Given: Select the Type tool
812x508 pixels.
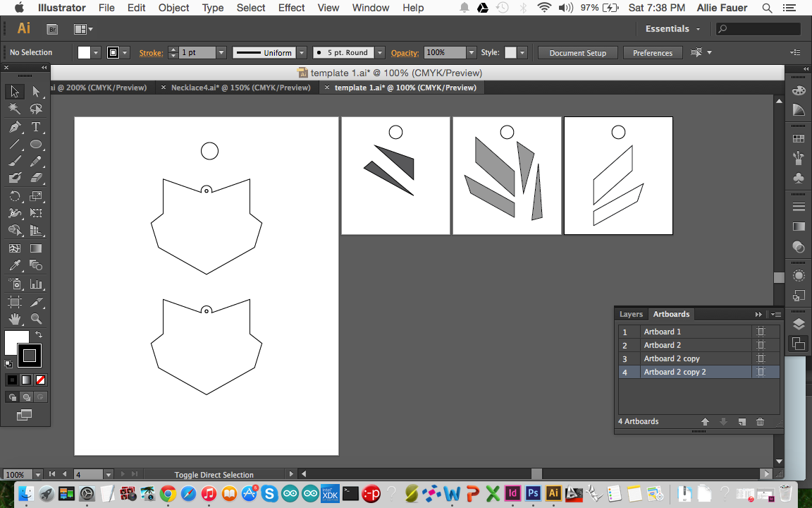Looking at the screenshot, I should point(37,127).
